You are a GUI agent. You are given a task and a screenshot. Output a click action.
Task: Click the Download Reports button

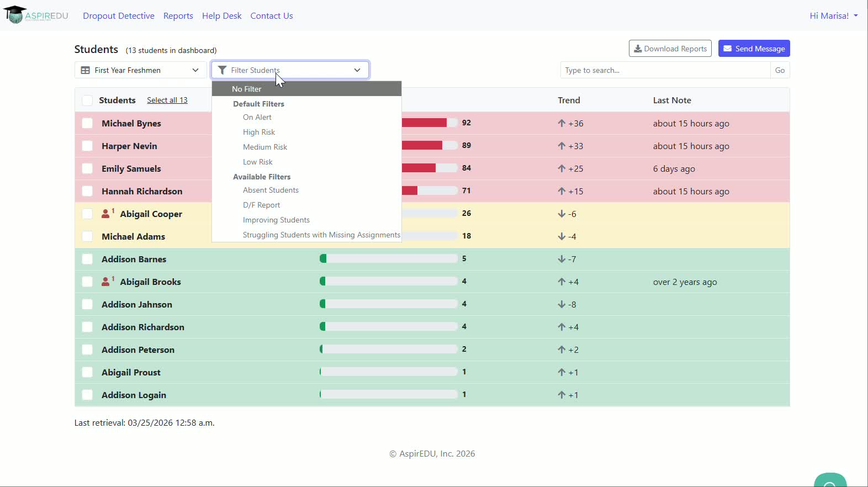pyautogui.click(x=670, y=49)
